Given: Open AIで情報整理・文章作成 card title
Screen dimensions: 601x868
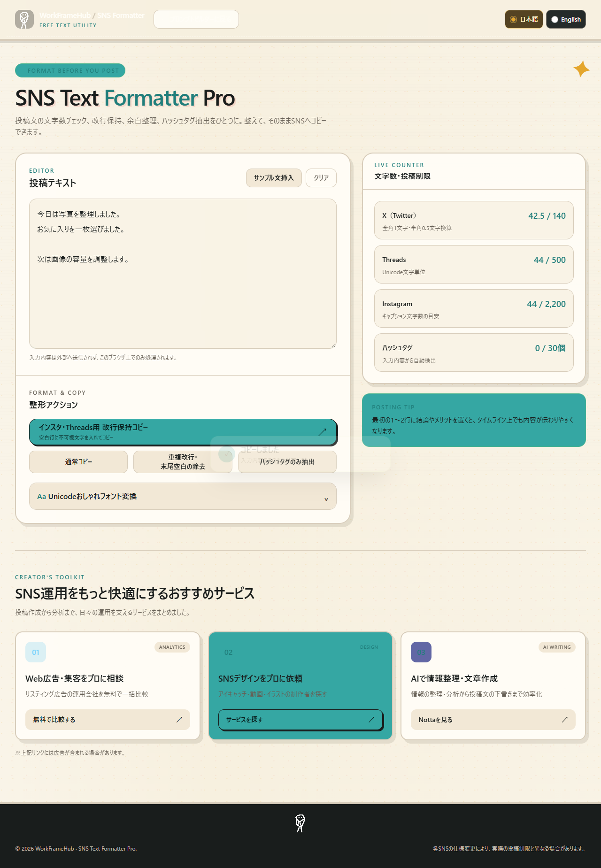Looking at the screenshot, I should click(454, 678).
